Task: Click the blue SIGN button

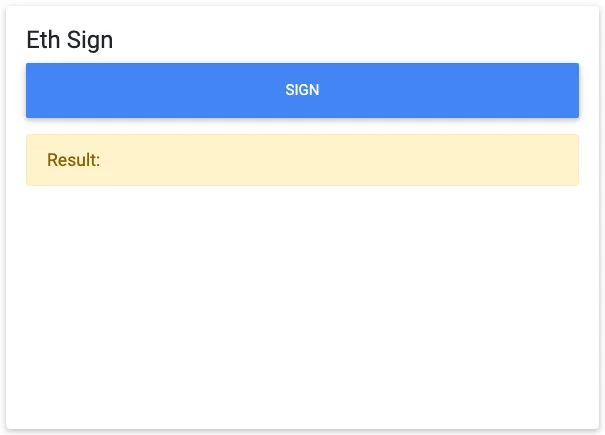Action: tap(302, 90)
